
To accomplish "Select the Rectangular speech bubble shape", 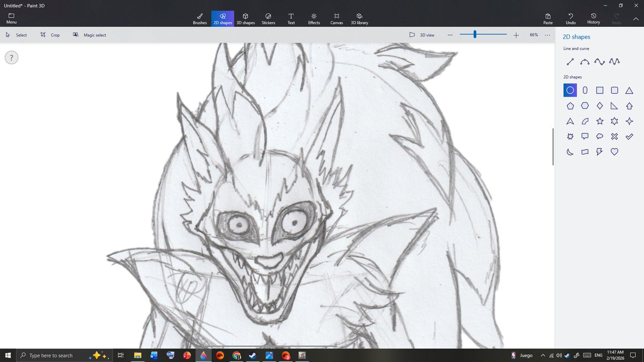I will [x=585, y=136].
